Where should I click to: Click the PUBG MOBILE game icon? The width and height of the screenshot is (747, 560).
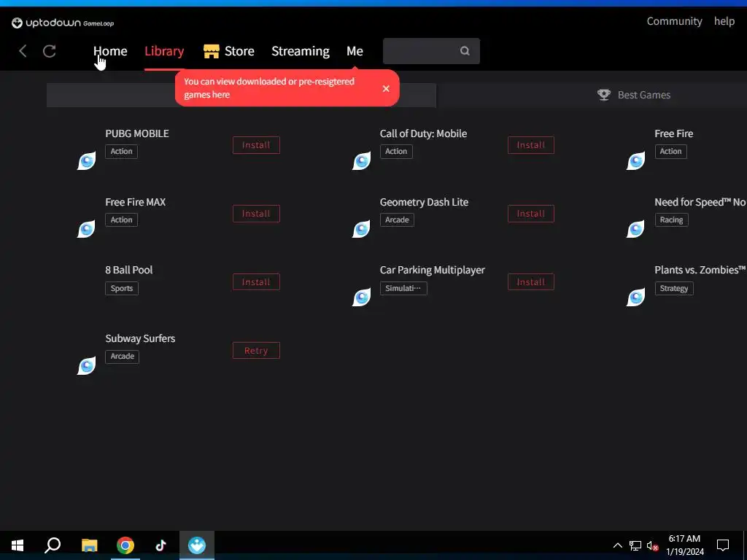click(86, 161)
